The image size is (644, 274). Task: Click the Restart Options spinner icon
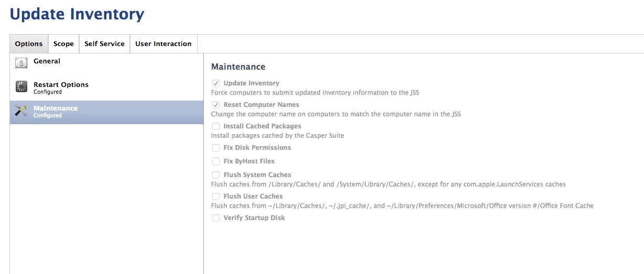(x=21, y=87)
